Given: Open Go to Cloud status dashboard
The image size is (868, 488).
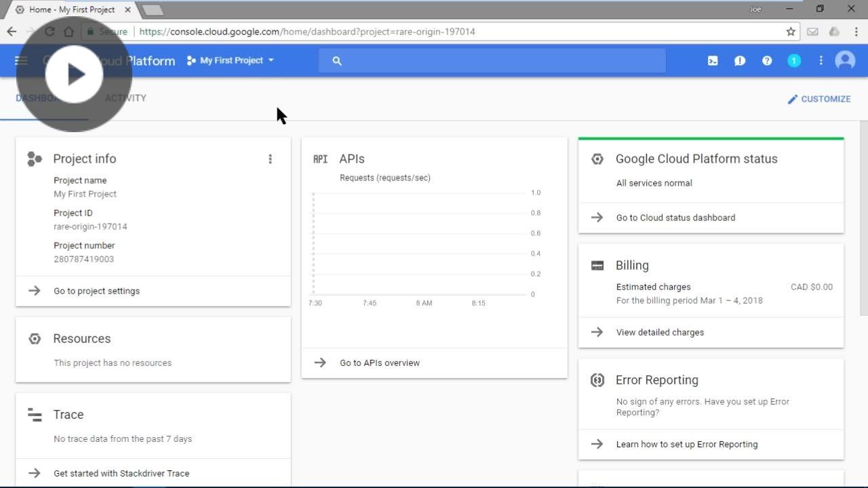Looking at the screenshot, I should (x=675, y=218).
